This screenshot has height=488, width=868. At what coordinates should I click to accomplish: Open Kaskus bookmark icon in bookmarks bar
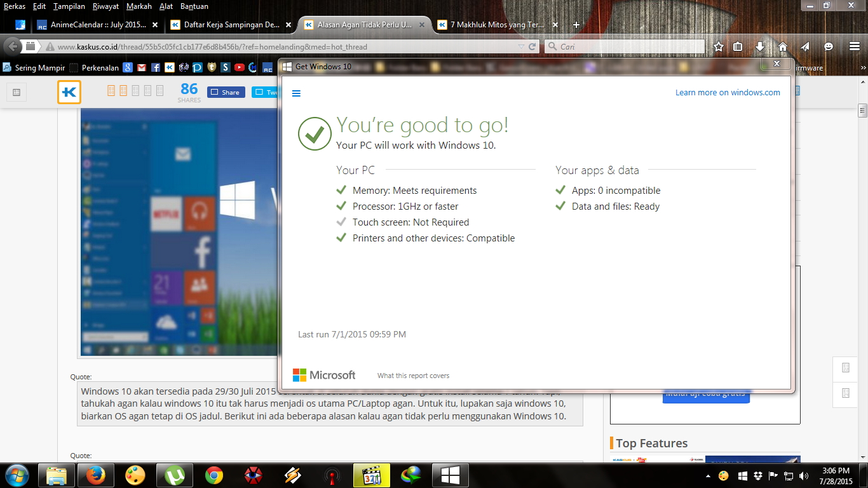coord(170,67)
